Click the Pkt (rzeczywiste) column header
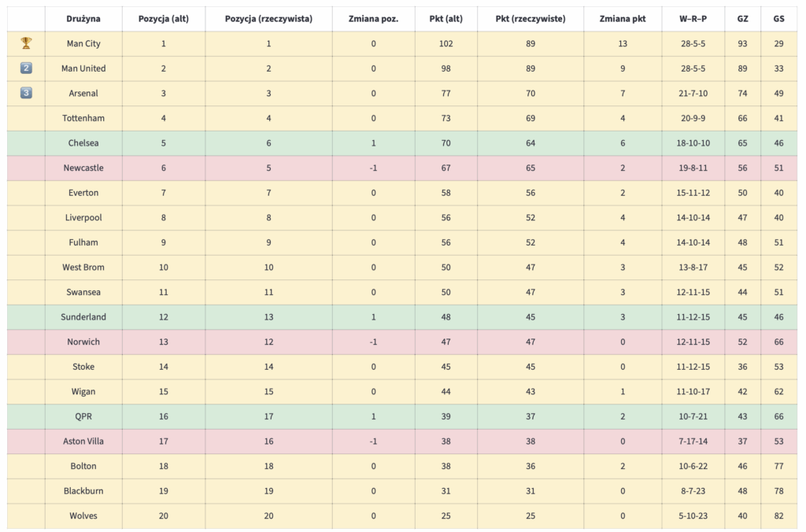The height and width of the screenshot is (532, 806). click(x=531, y=18)
